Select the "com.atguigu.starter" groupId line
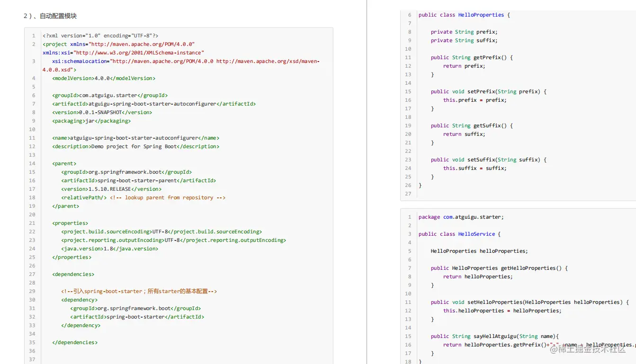 [110, 95]
